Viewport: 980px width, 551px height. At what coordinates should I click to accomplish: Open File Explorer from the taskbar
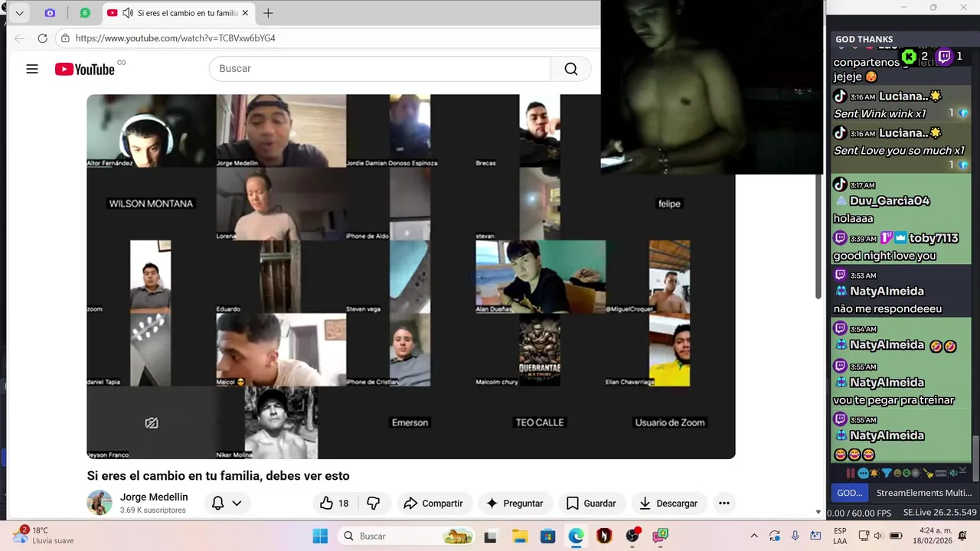click(x=520, y=536)
